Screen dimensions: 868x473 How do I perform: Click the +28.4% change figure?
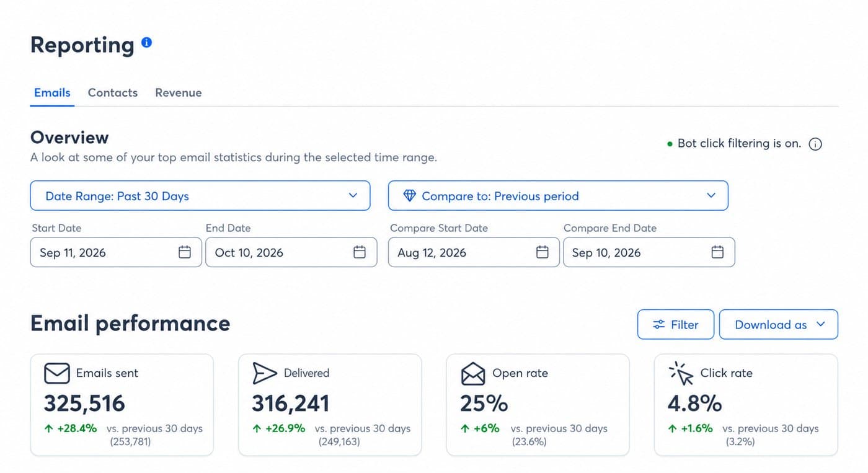click(x=77, y=428)
